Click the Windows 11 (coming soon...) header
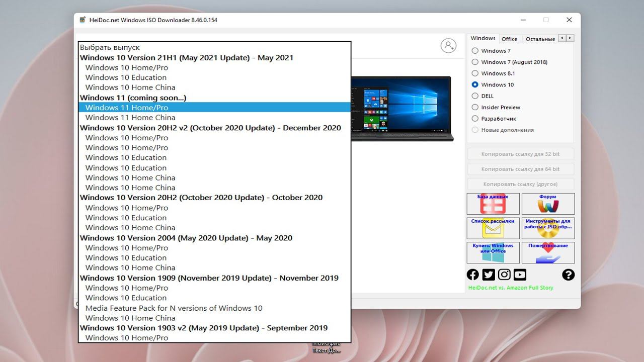Viewport: 644px width, 362px height. click(214, 98)
